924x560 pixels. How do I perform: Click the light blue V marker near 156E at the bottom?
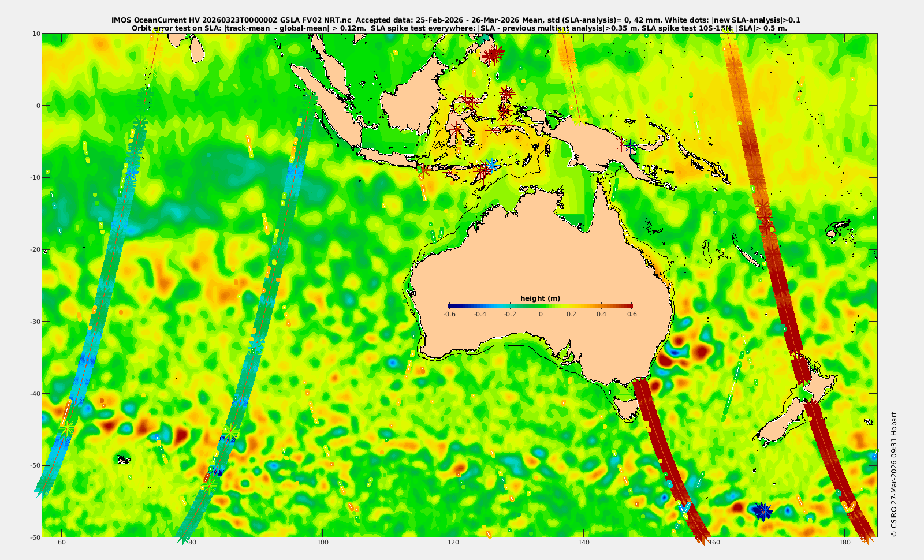pyautogui.click(x=685, y=508)
